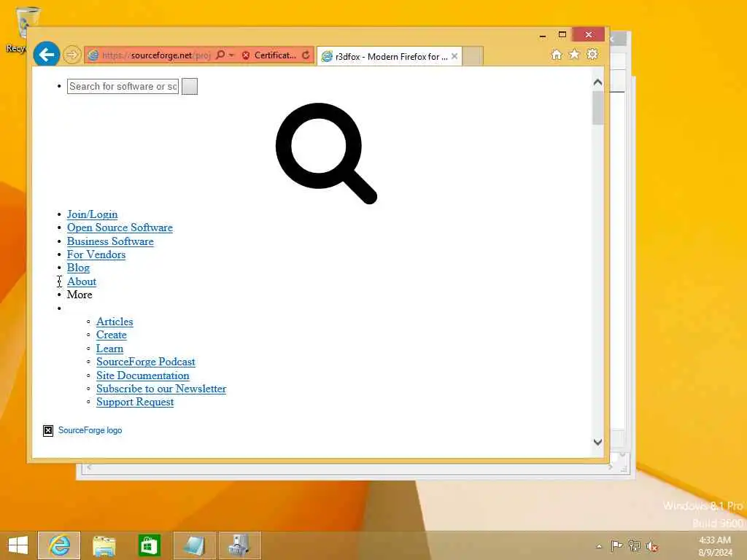Click the search magnifier in address bar
747x560 pixels.
click(220, 55)
